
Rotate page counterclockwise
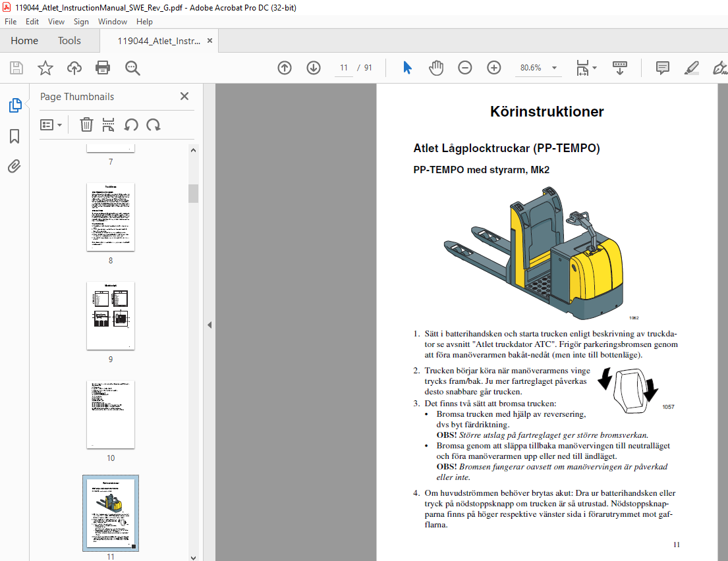[x=131, y=125]
